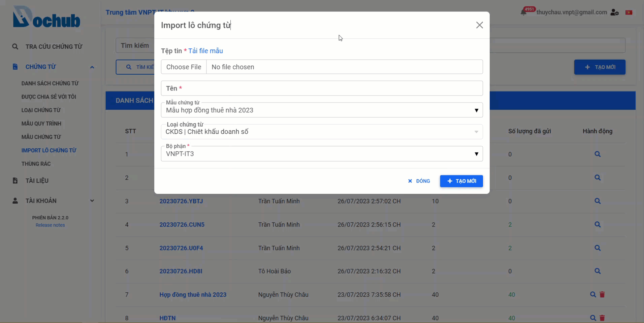
Task: Click the Choose File button
Action: pos(184,67)
